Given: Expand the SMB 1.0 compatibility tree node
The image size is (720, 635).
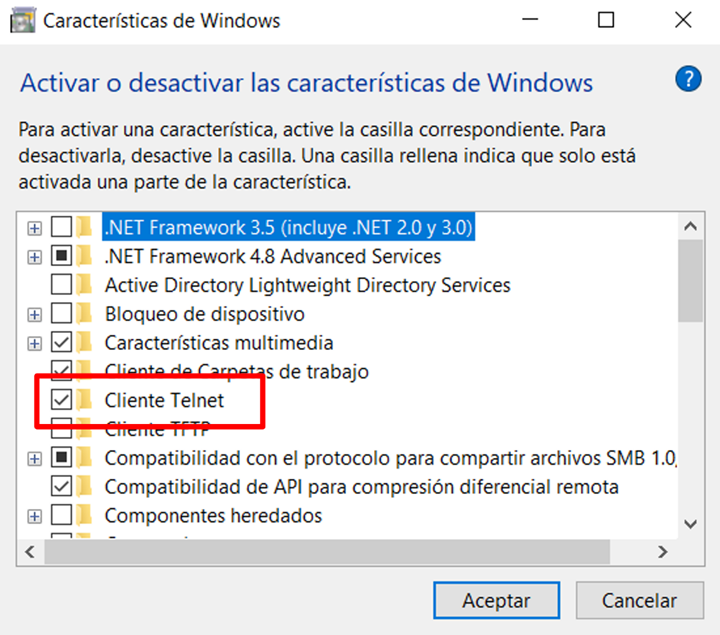Looking at the screenshot, I should tap(34, 458).
